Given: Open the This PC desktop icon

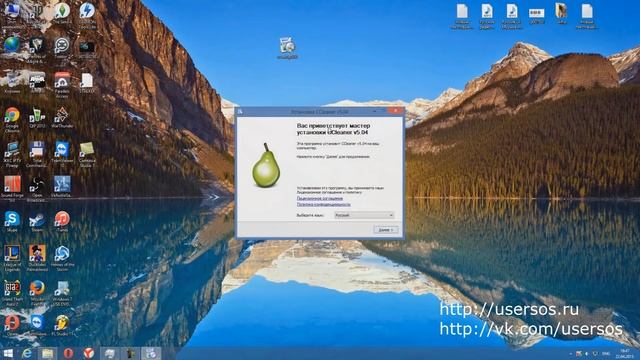Looking at the screenshot, I should 12,14.
